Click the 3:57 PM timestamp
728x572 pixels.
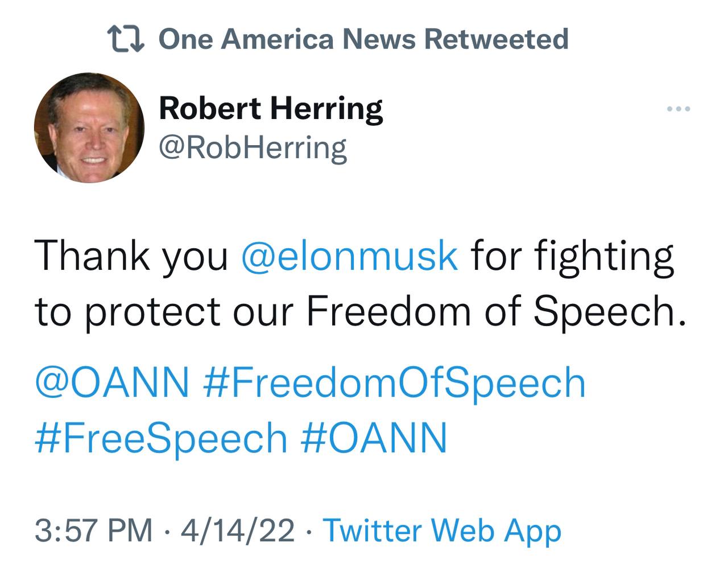pos(94,530)
